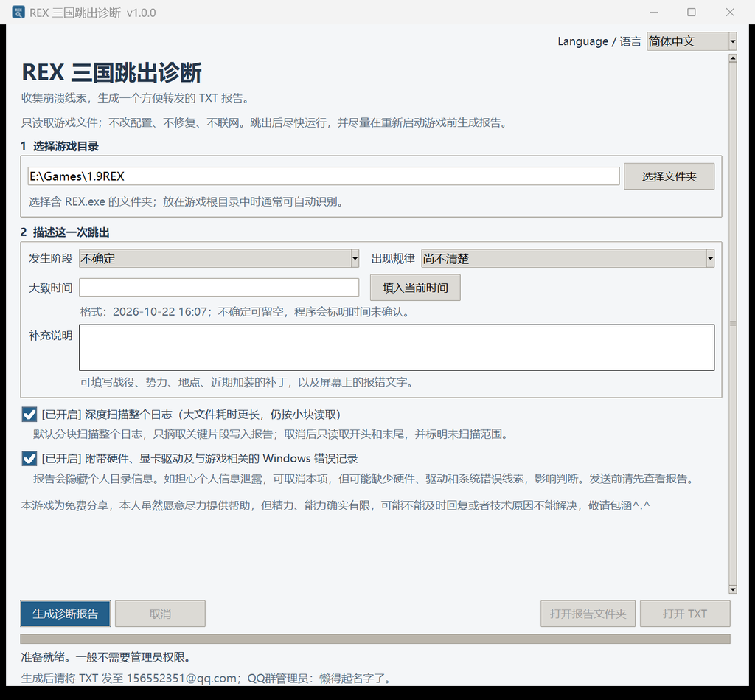The image size is (755, 700).
Task: Click the game directory path input field
Action: pos(324,176)
